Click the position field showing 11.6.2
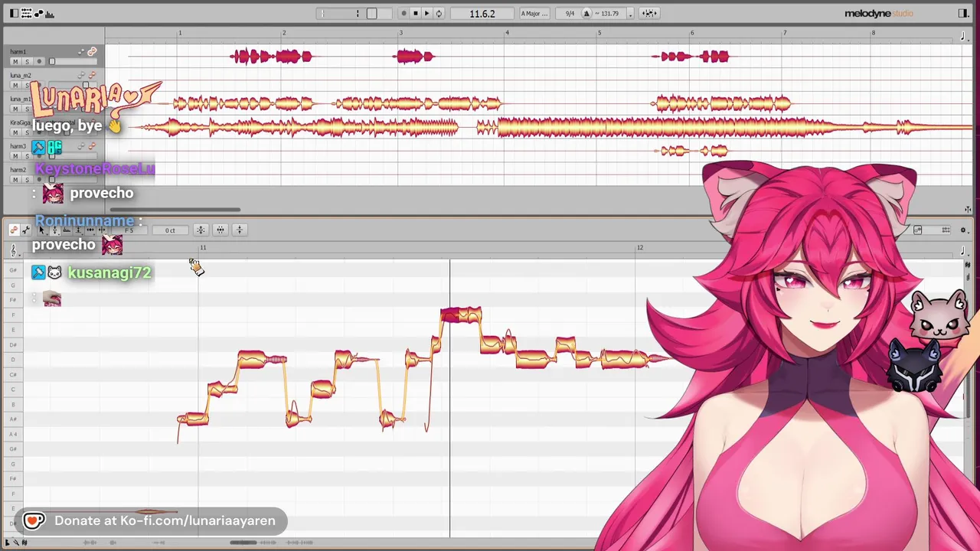Screen dimensions: 980x551 tap(482, 13)
